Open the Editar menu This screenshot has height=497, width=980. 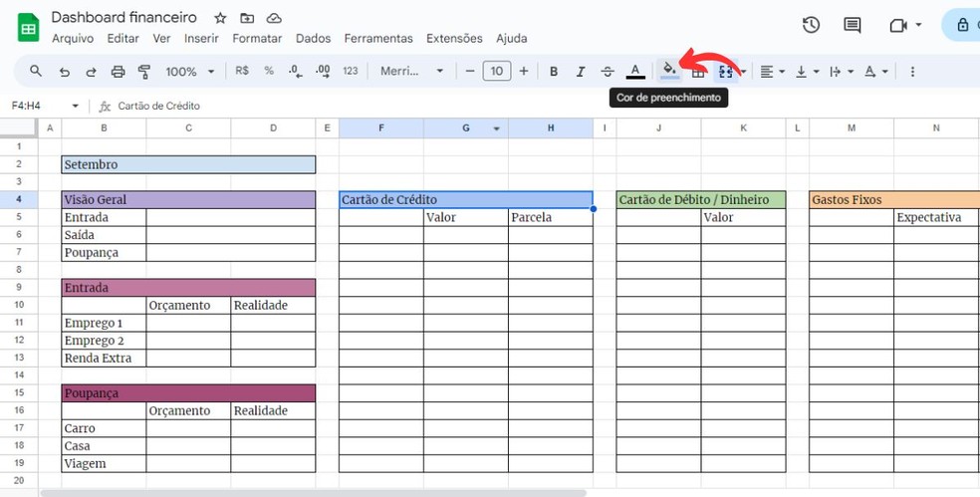coord(123,39)
